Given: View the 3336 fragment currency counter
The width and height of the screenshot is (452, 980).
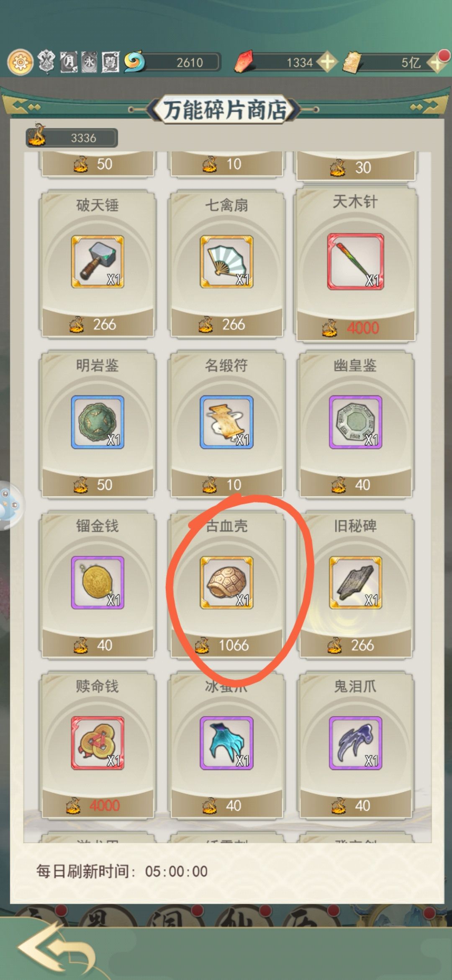Looking at the screenshot, I should point(72,137).
